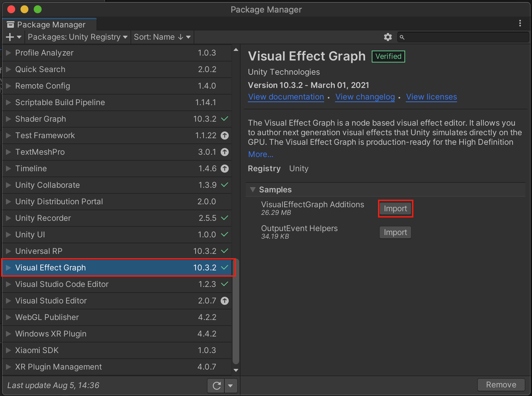
Task: Open the Sort: Name dropdown
Action: 162,37
